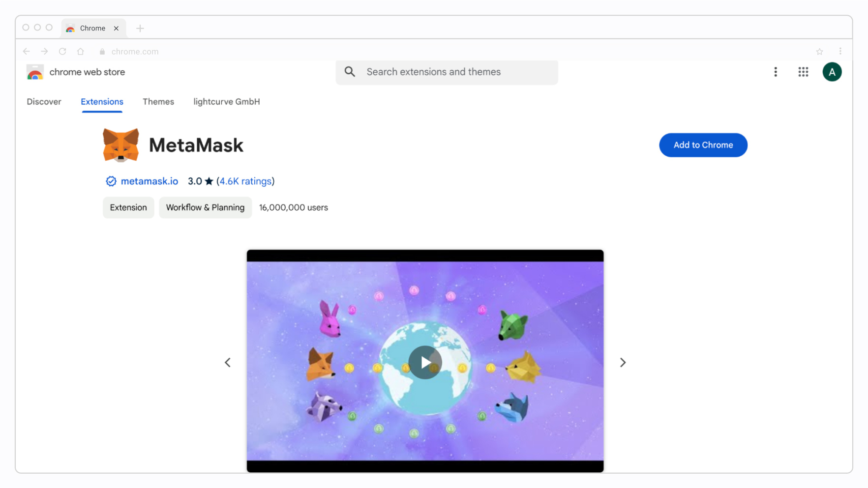The image size is (868, 488).
Task: Click the verified publisher badge icon
Action: click(111, 181)
